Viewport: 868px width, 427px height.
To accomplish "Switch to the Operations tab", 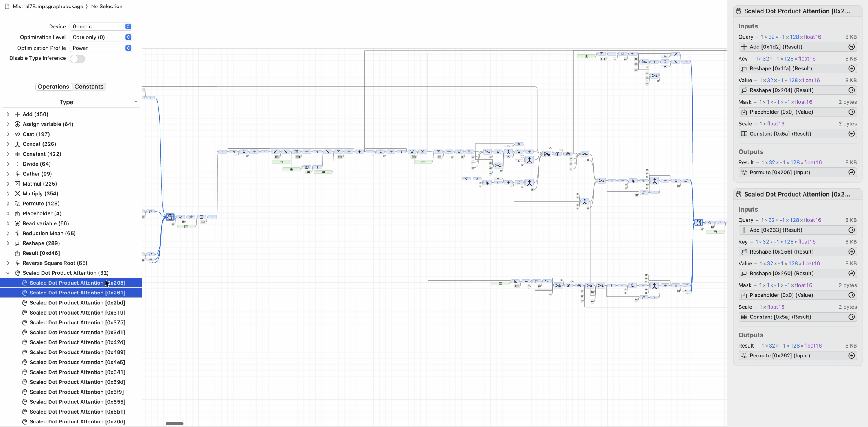I will pyautogui.click(x=53, y=87).
